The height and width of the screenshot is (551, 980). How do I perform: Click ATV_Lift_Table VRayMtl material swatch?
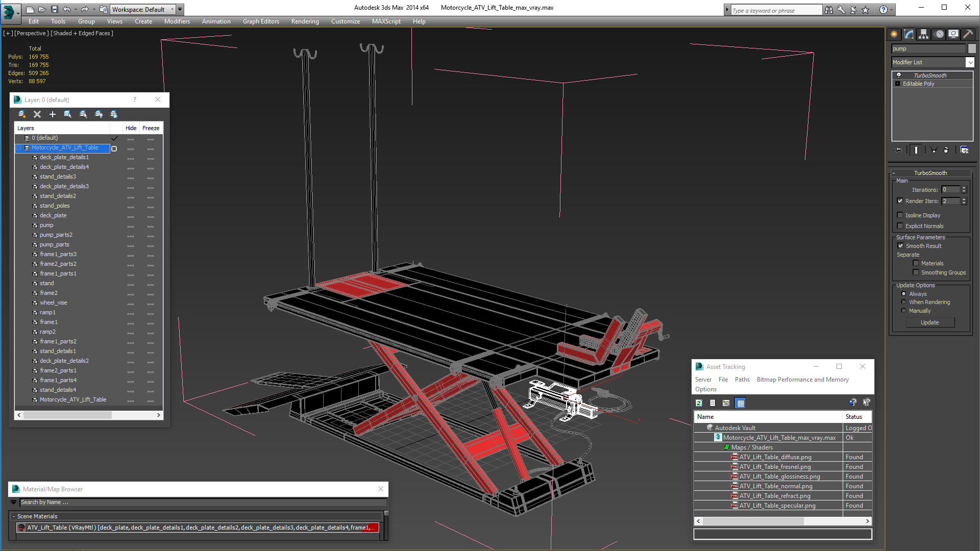pos(21,528)
